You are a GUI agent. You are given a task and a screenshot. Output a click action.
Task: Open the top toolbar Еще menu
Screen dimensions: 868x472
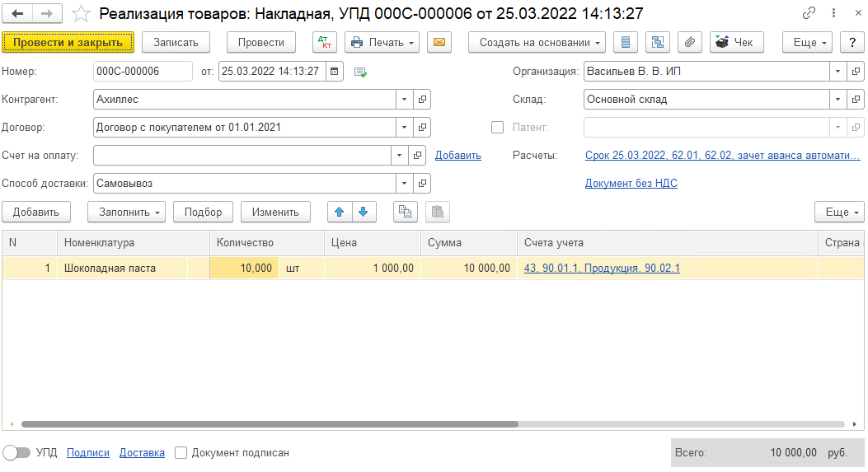click(x=807, y=42)
